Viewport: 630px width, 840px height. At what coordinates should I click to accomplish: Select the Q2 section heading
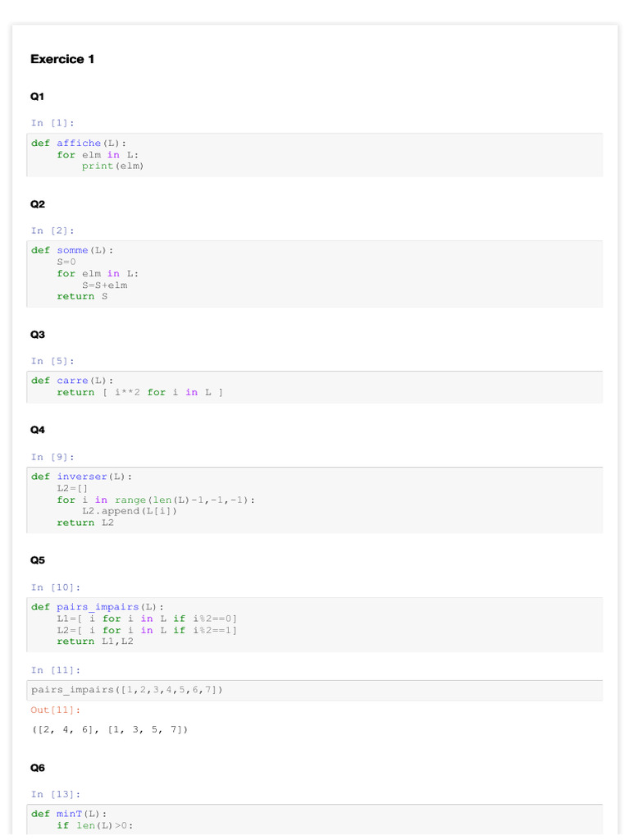pyautogui.click(x=38, y=203)
